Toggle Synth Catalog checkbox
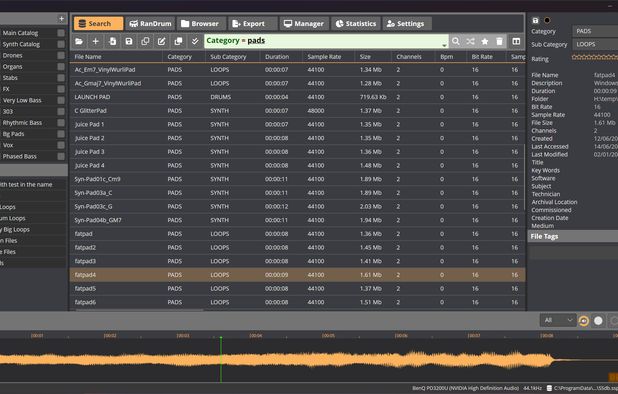Image resolution: width=618 pixels, height=394 pixels. [x=61, y=44]
